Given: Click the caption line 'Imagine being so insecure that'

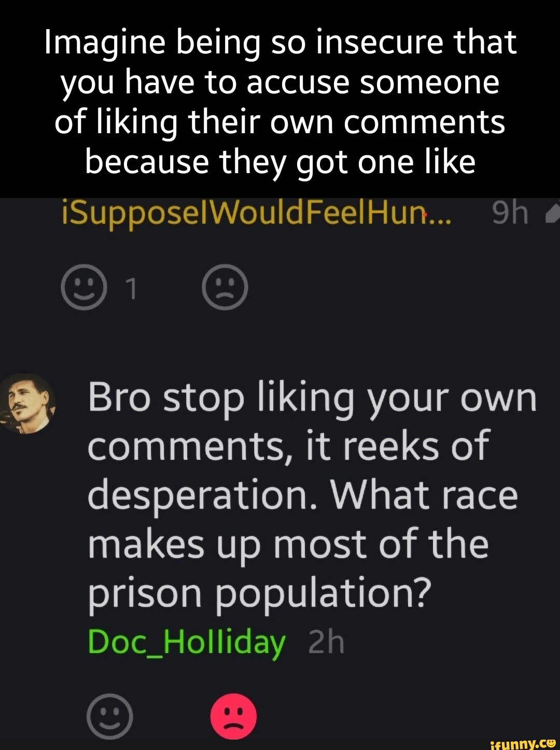Looking at the screenshot, I should click(x=281, y=42).
